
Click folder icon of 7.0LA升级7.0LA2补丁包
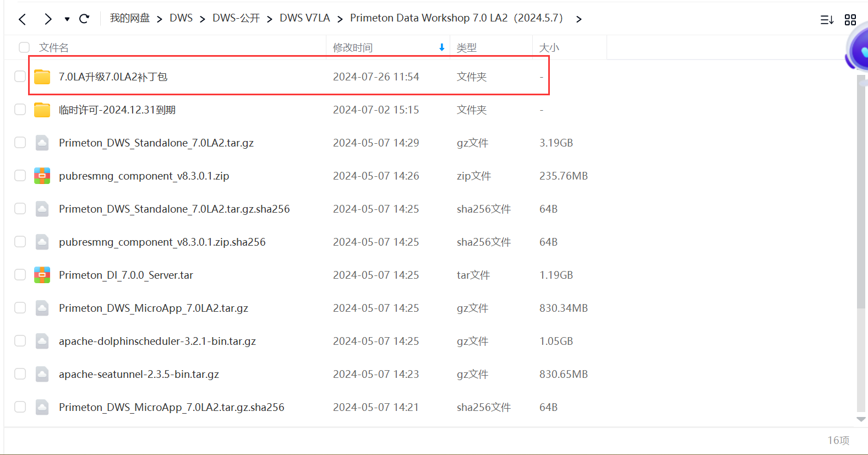click(42, 77)
